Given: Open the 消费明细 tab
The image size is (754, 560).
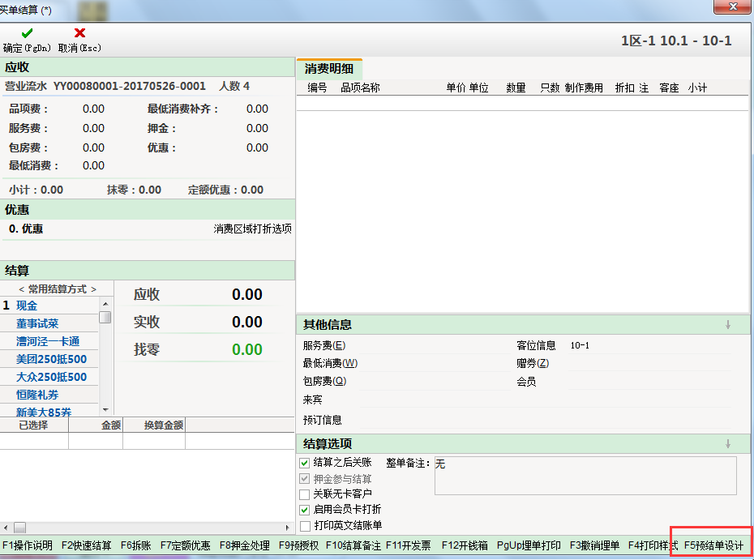Looking at the screenshot, I should 329,68.
